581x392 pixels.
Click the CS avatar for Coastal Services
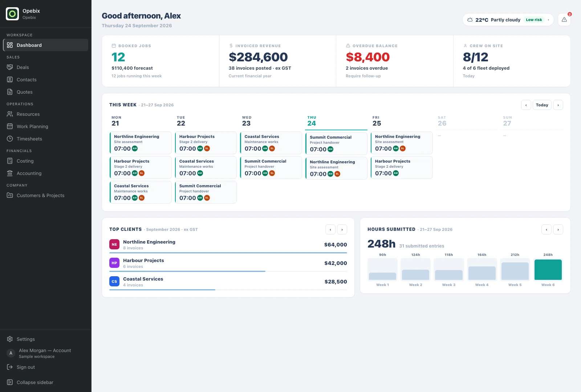pos(114,281)
